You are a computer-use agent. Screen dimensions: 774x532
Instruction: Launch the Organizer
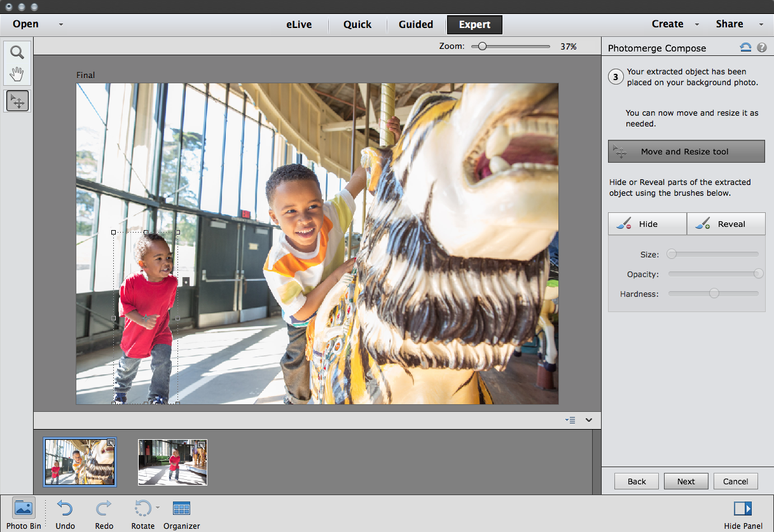click(181, 507)
